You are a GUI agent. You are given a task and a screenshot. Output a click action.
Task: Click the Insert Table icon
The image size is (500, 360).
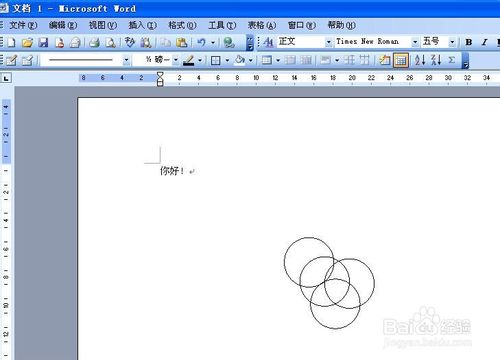click(x=267, y=60)
